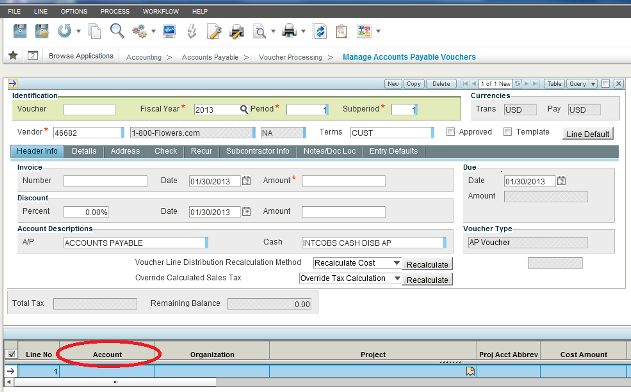
Task: Click the print setup printer icon
Action: pyautogui.click(x=237, y=31)
